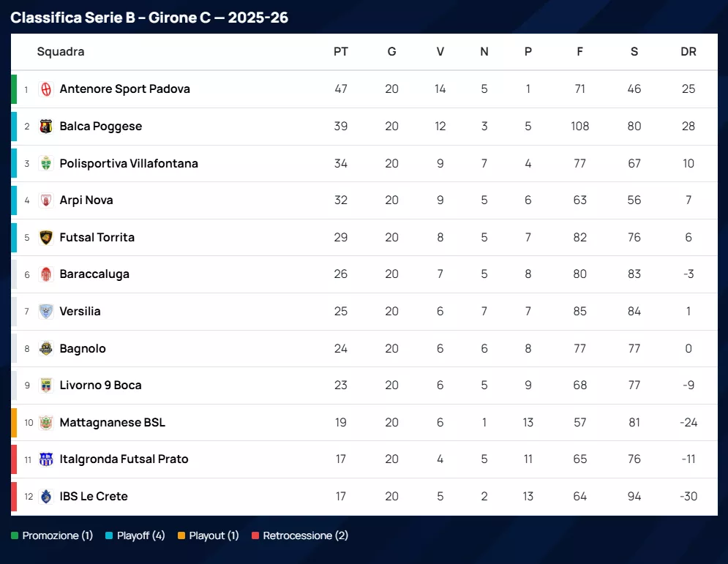Click the Polisportiva Villafontana crest icon
The width and height of the screenshot is (728, 564).
pyautogui.click(x=46, y=163)
